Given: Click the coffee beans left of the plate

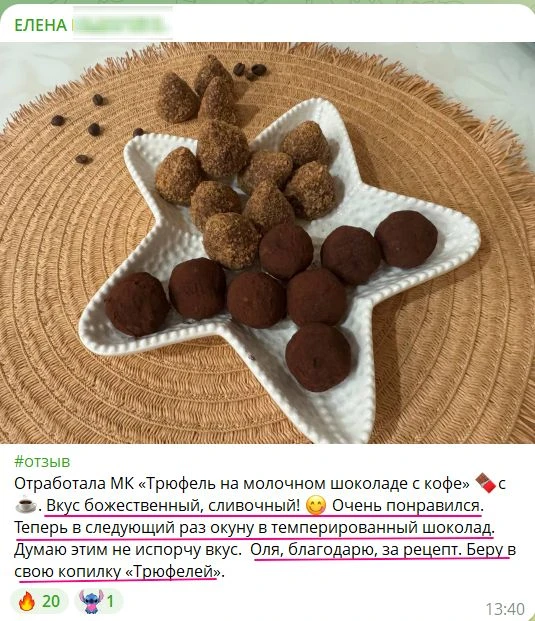Looking at the screenshot, I should point(83,129).
